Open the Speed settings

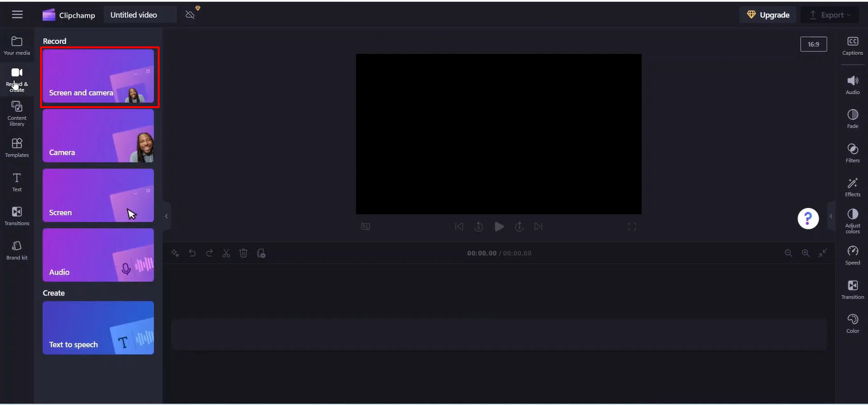(852, 254)
